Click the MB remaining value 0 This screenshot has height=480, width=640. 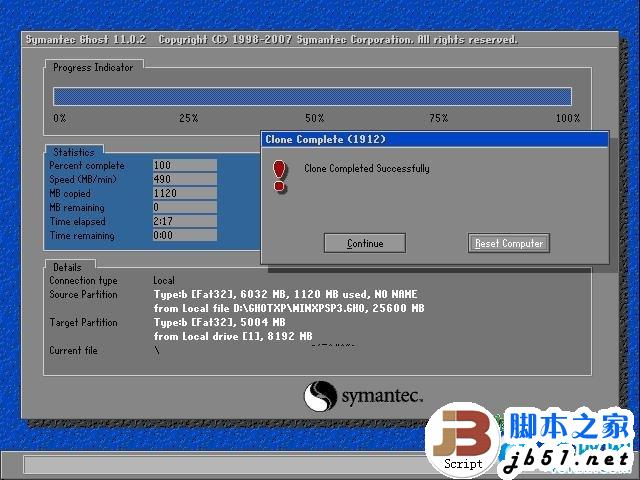coord(185,207)
